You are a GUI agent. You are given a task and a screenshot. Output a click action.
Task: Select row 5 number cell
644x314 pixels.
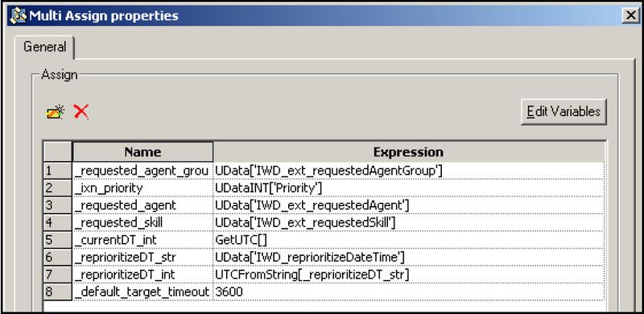click(57, 240)
